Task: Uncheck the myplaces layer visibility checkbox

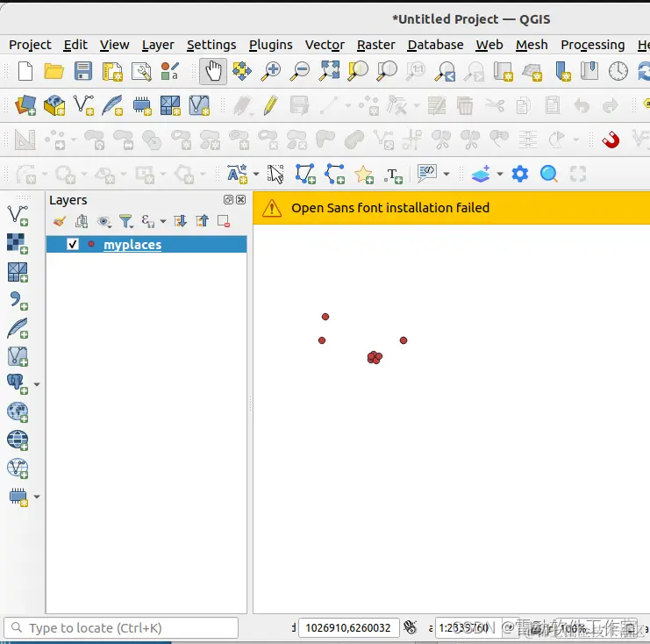Action: point(73,244)
